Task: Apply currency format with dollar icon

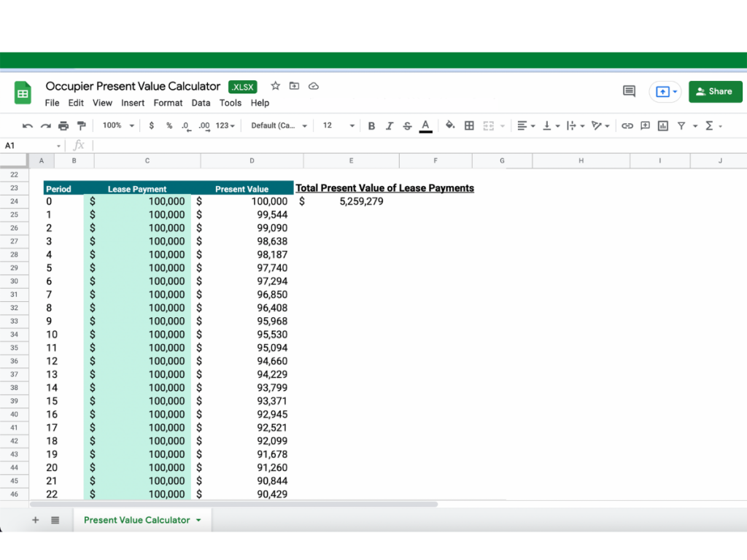Action: click(152, 125)
